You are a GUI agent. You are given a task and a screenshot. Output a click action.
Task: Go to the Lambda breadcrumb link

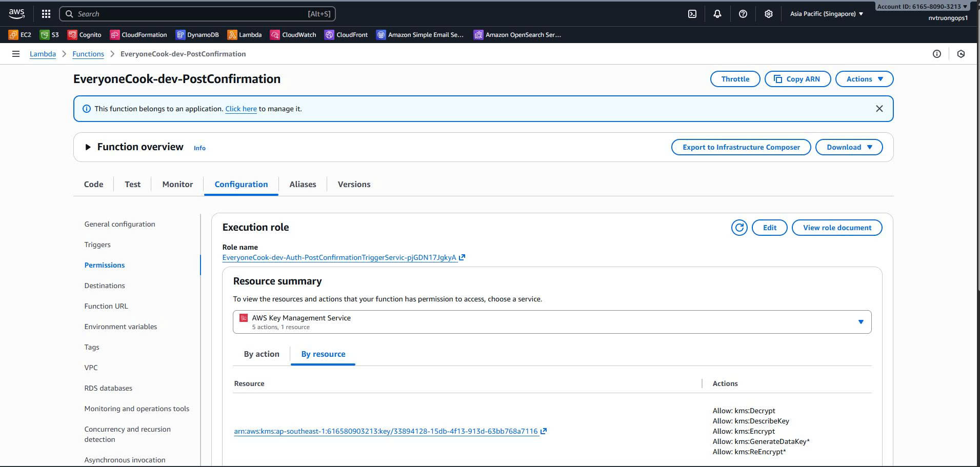pyautogui.click(x=43, y=54)
